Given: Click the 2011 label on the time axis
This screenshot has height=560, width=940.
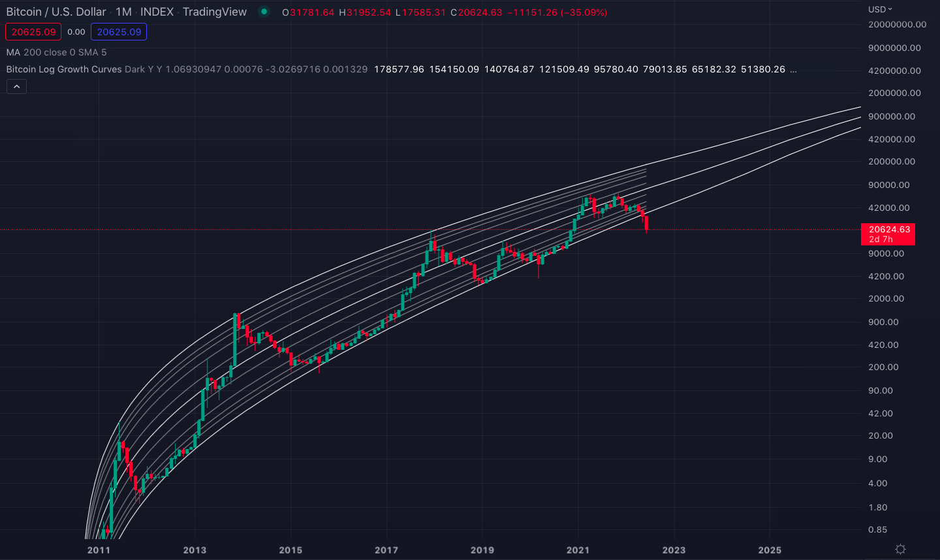Looking at the screenshot, I should pyautogui.click(x=99, y=550).
